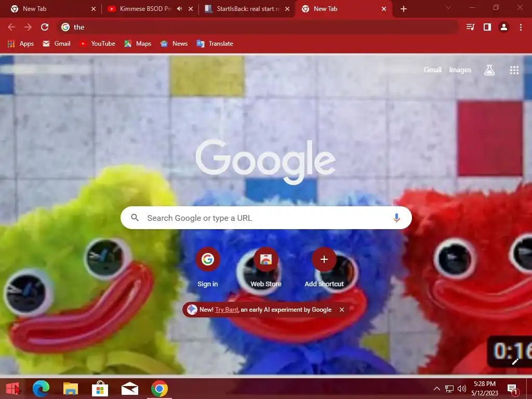The width and height of the screenshot is (532, 399).
Task: Open the clock showing 5:28 PM
Action: [x=485, y=389]
